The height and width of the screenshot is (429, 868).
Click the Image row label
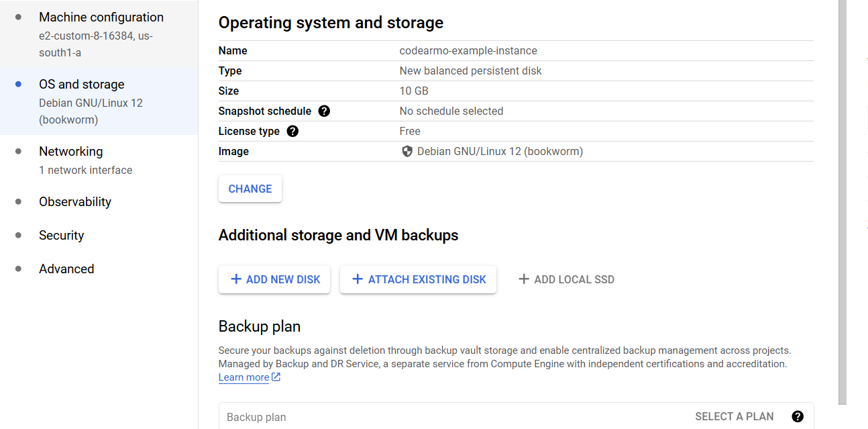click(233, 152)
